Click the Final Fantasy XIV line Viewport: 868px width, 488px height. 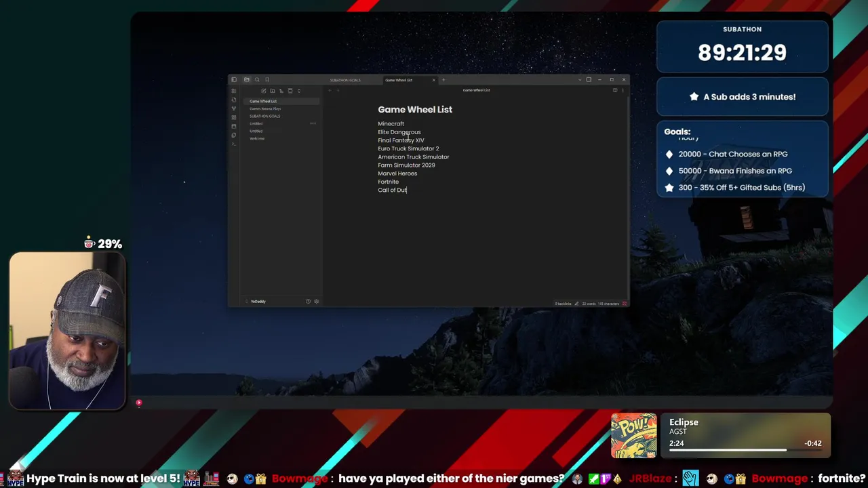401,140
